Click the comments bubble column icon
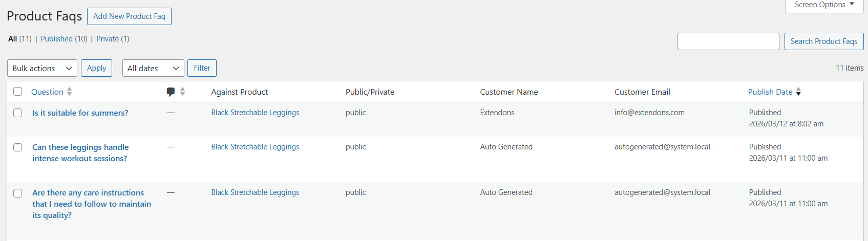This screenshot has width=868, height=241. tap(171, 92)
